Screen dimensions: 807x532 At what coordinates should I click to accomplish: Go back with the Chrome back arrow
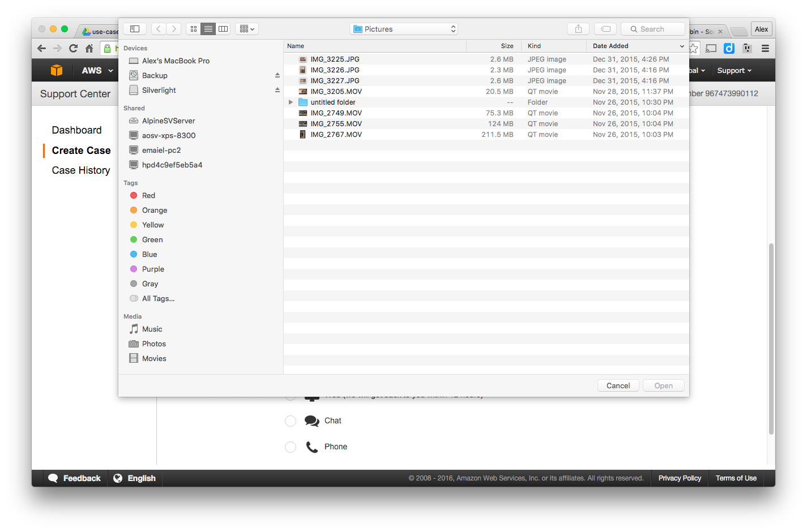point(41,49)
